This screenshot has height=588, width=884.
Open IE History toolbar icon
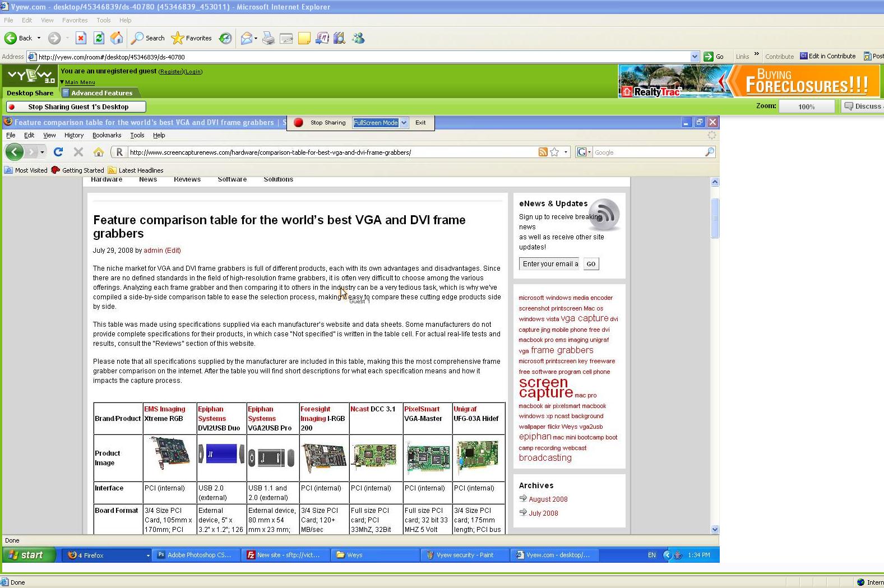(x=225, y=38)
